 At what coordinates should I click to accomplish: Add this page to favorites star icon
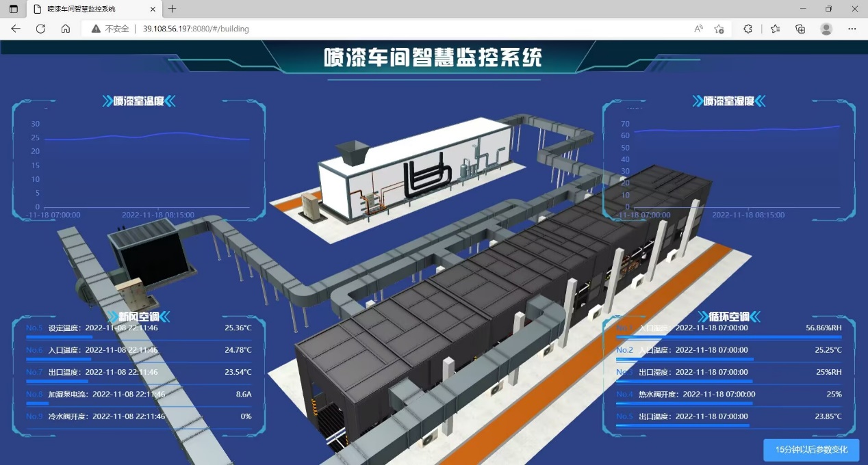coord(719,29)
